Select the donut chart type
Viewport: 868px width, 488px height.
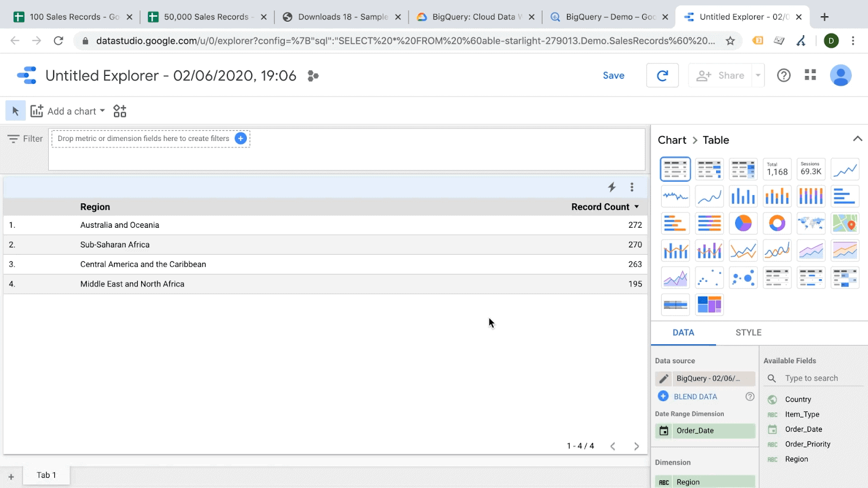[x=777, y=223]
